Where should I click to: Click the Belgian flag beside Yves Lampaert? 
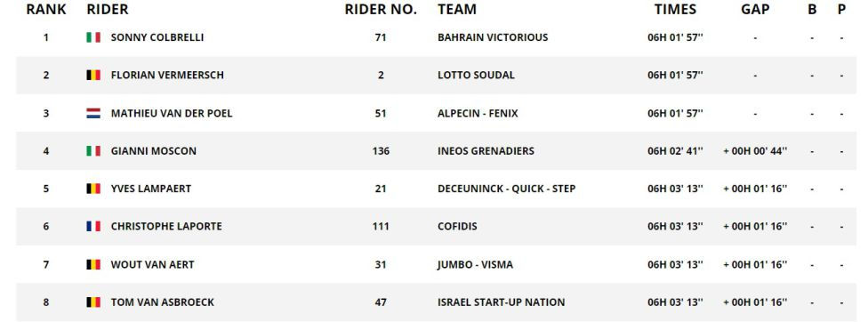click(93, 189)
